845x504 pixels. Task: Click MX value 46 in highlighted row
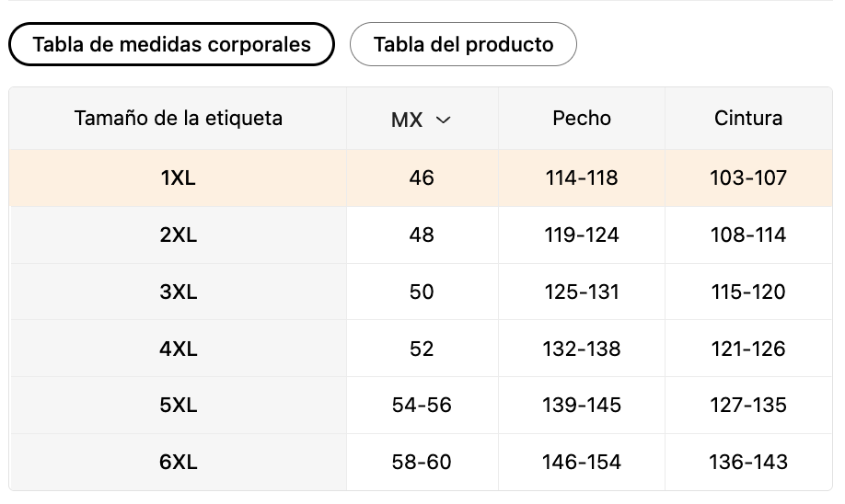pos(422,178)
